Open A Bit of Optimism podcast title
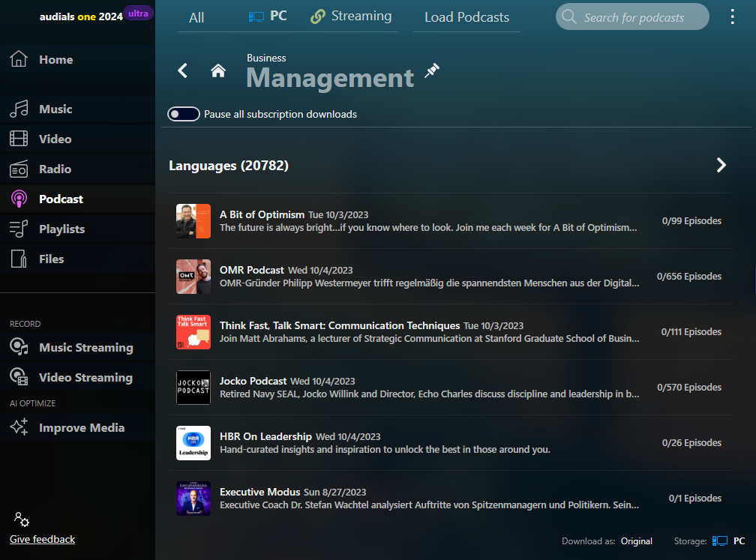The height and width of the screenshot is (560, 756). point(262,214)
